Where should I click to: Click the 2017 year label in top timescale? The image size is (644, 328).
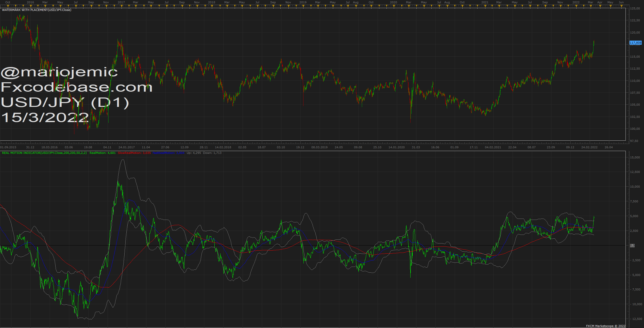coord(121,2)
